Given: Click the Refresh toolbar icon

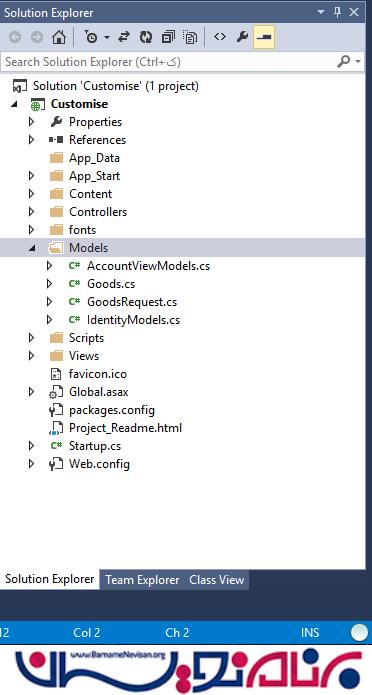Looking at the screenshot, I should 145,37.
